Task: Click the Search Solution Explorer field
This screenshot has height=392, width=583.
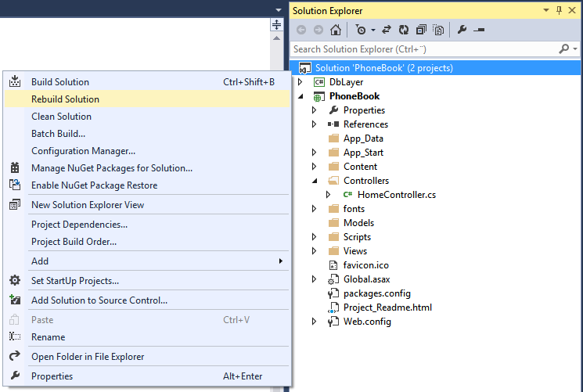Action: 424,49
